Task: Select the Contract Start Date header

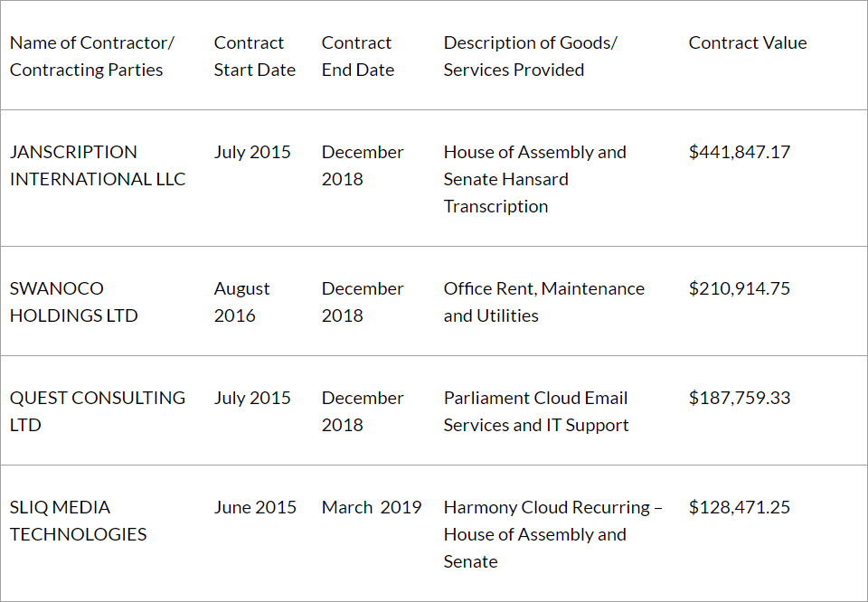Action: [254, 56]
